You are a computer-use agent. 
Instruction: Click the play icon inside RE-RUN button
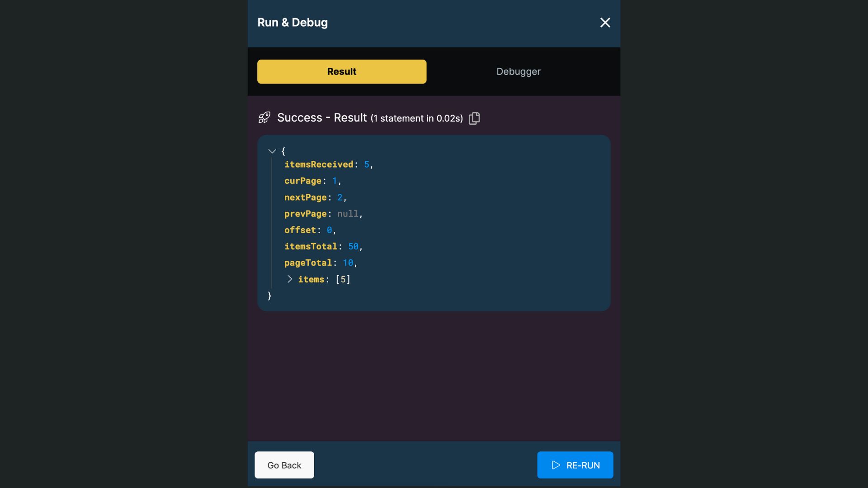point(556,465)
